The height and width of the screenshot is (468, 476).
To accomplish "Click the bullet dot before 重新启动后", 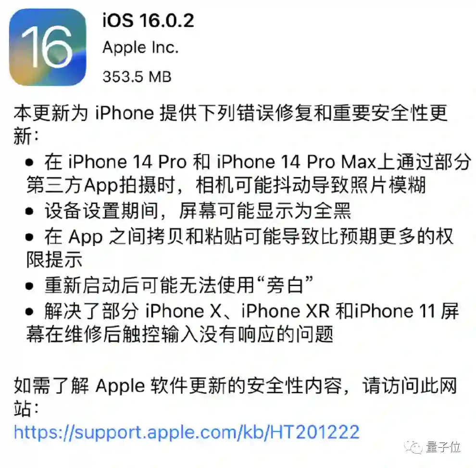I will (x=29, y=286).
